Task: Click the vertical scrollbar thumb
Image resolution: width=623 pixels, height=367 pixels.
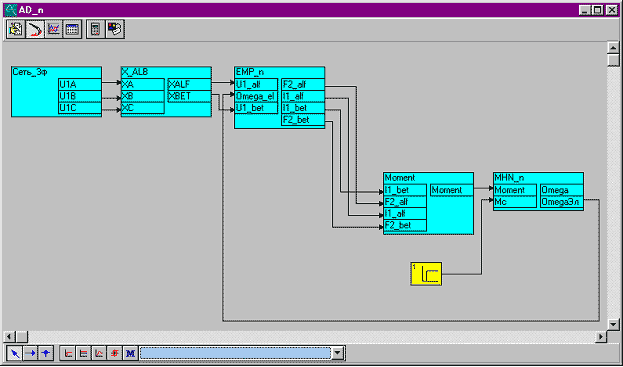Action: (x=613, y=60)
